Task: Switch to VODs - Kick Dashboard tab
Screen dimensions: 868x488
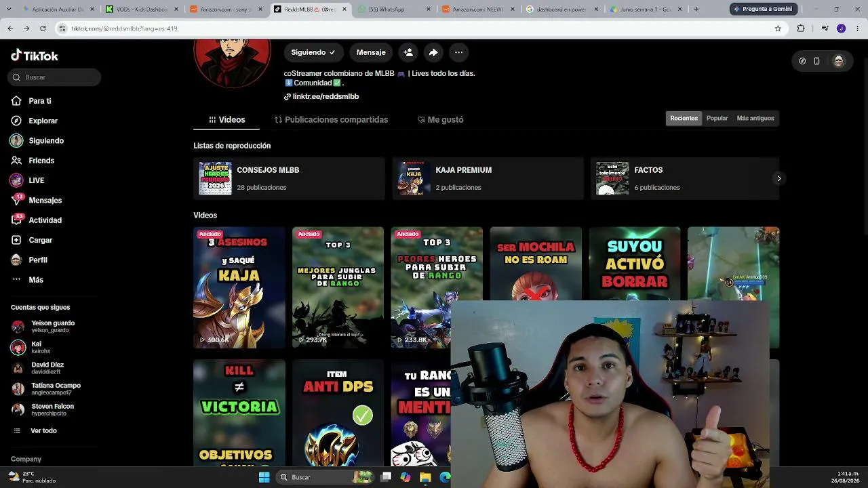Action: click(143, 9)
